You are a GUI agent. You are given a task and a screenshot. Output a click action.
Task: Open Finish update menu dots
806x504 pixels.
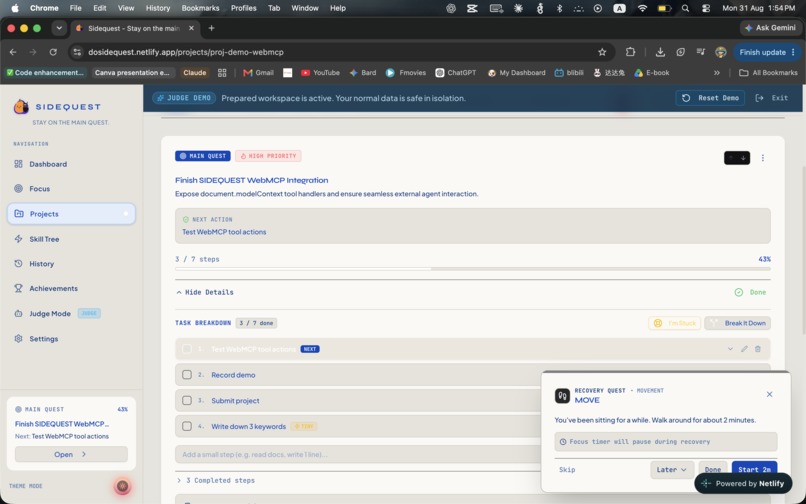coord(793,52)
